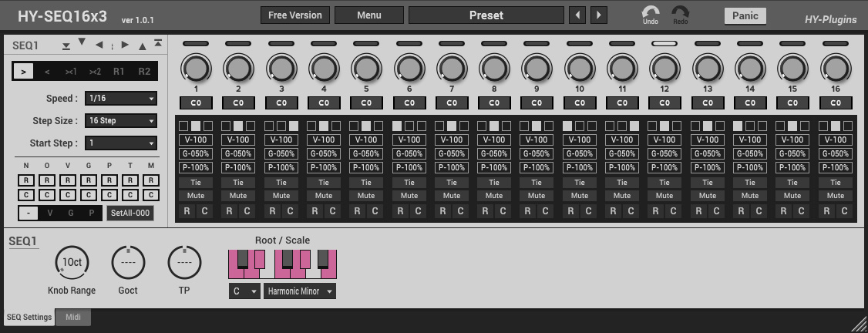Screen dimensions: 868x333
Task: Open the Speed dropdown showing 1/16
Action: (121, 99)
